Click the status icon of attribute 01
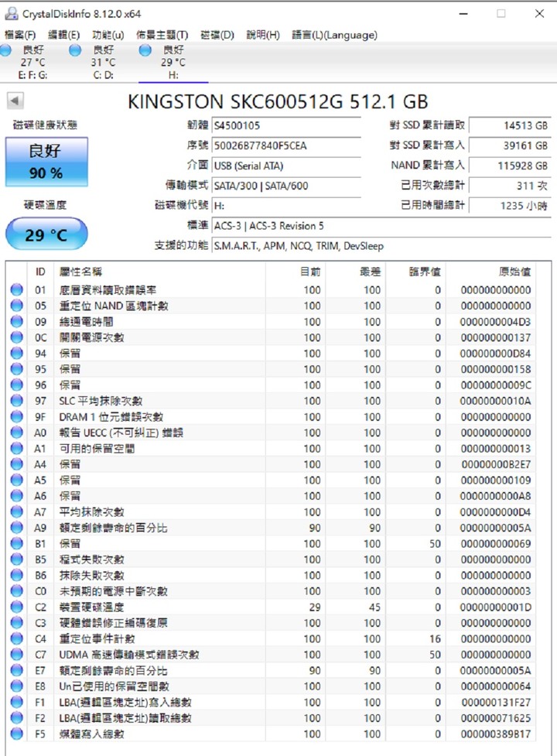Screen dimensions: 557x756 pos(17,289)
